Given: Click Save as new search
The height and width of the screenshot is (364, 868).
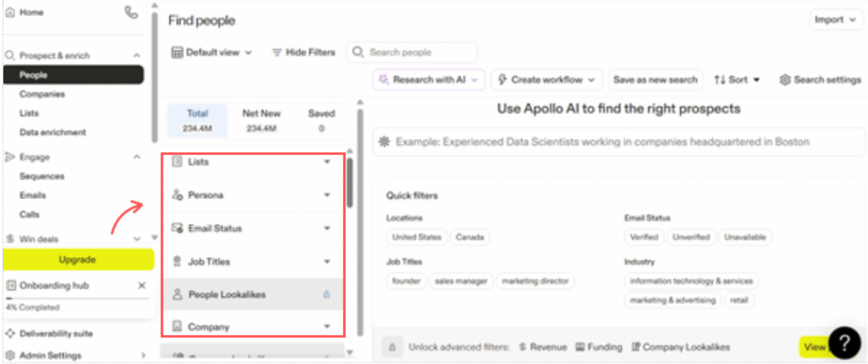Looking at the screenshot, I should (655, 80).
